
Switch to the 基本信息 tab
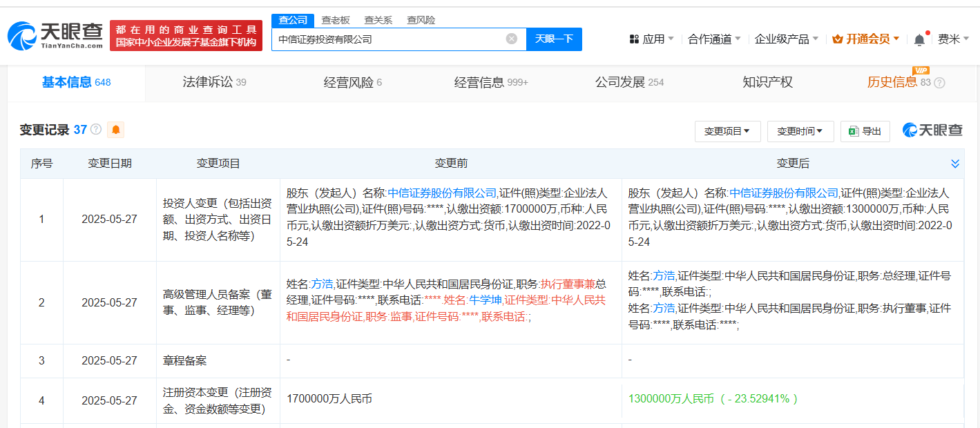click(x=76, y=83)
